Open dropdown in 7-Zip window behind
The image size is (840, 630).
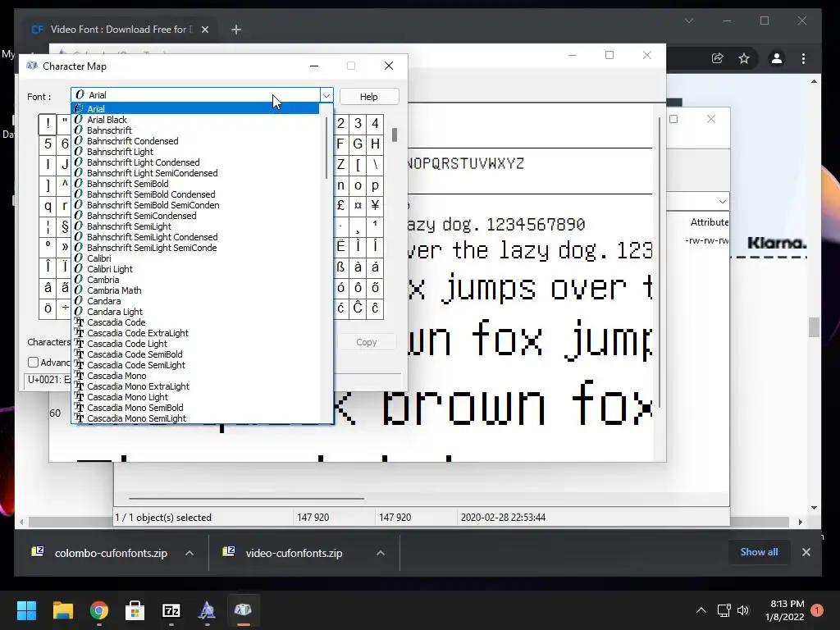pos(722,202)
